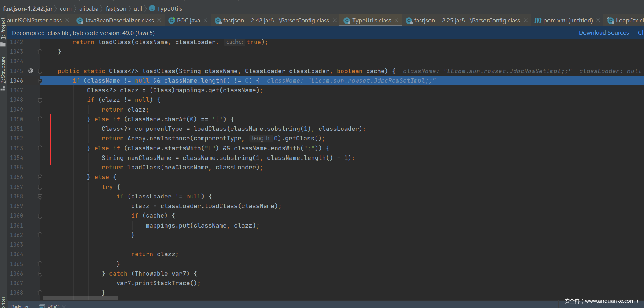Click the horizontal scrollbar under the editor
This screenshot has height=308, width=644.
click(x=80, y=298)
